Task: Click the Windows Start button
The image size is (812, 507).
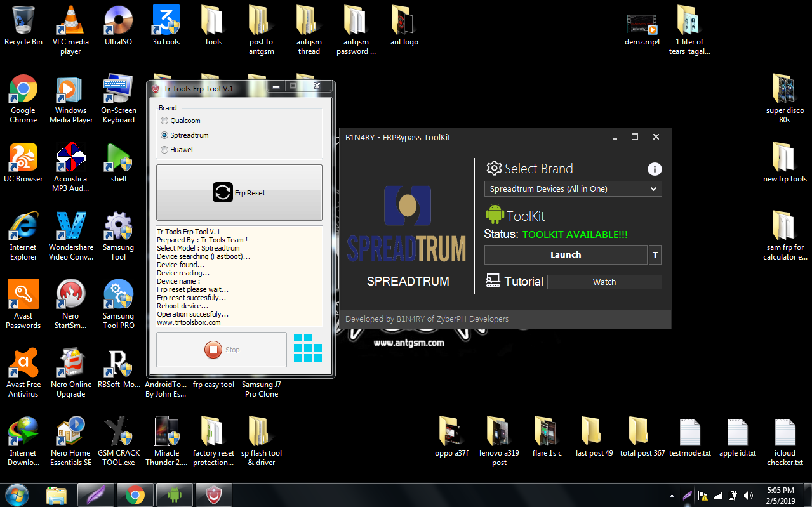Action: (x=17, y=494)
